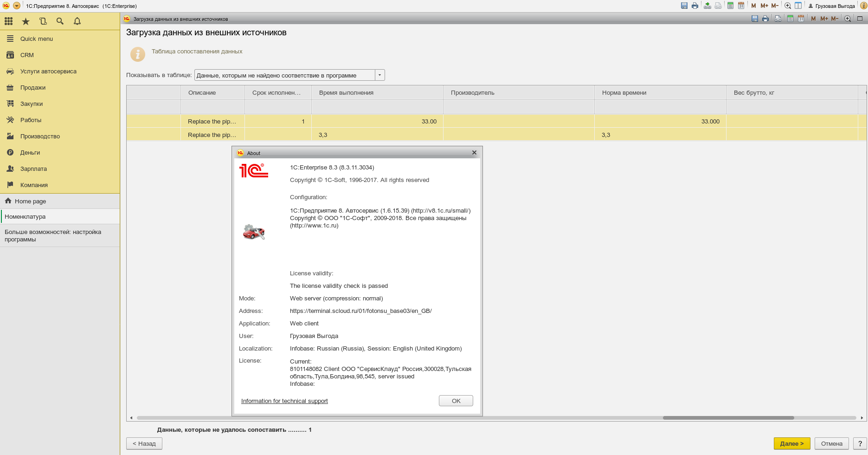Open Calendar icon in form window toolbar
Viewport: 868px width, 455px height.
point(801,19)
